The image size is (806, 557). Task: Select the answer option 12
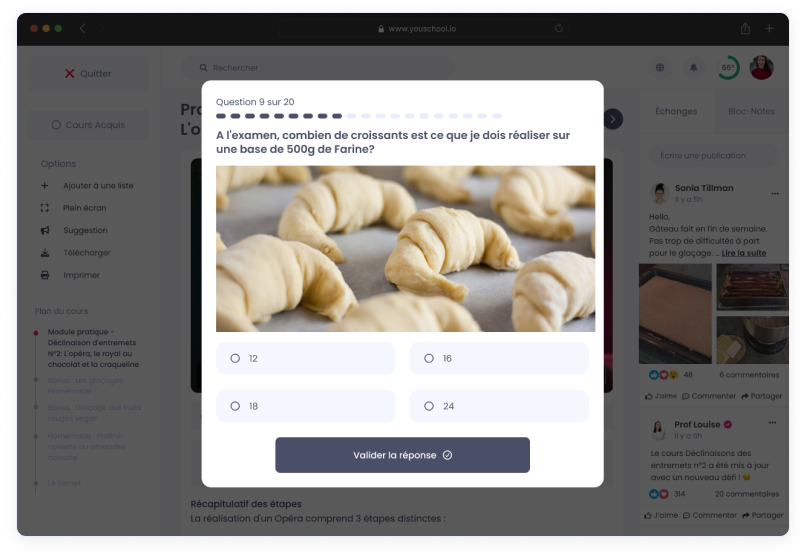click(305, 358)
